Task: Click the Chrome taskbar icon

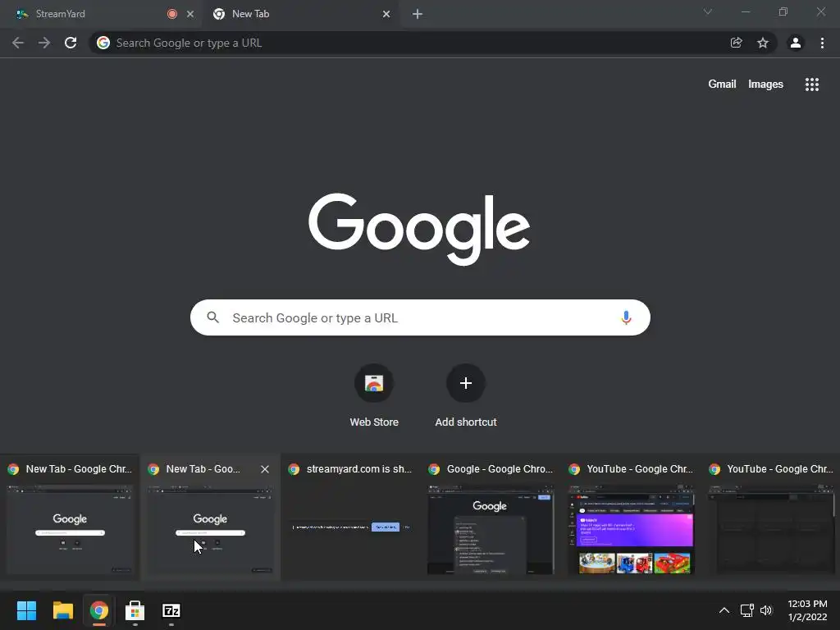Action: pyautogui.click(x=98, y=610)
